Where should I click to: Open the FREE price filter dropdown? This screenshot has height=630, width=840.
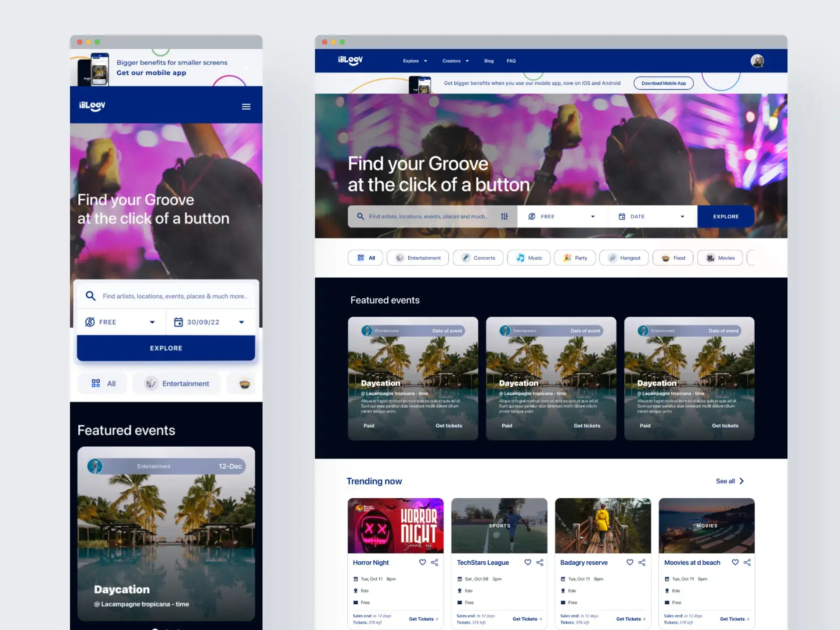coord(561,216)
